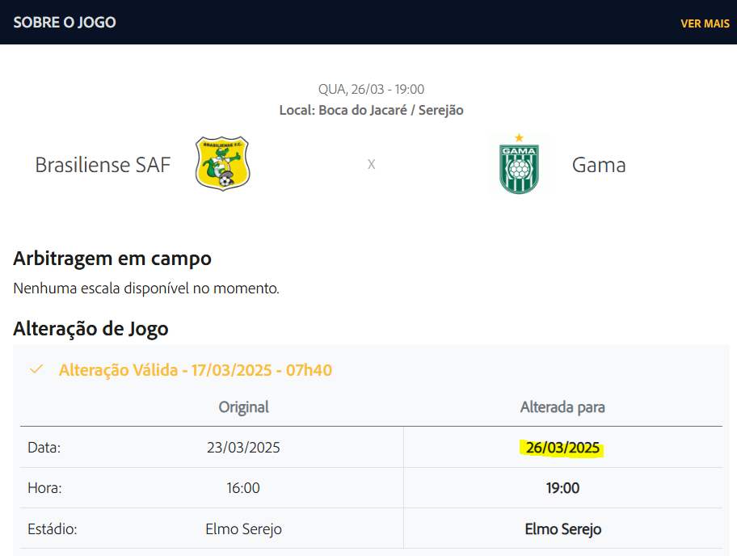Screen dimensions: 737x560
Task: Click the original time 16:00
Action: pos(243,488)
